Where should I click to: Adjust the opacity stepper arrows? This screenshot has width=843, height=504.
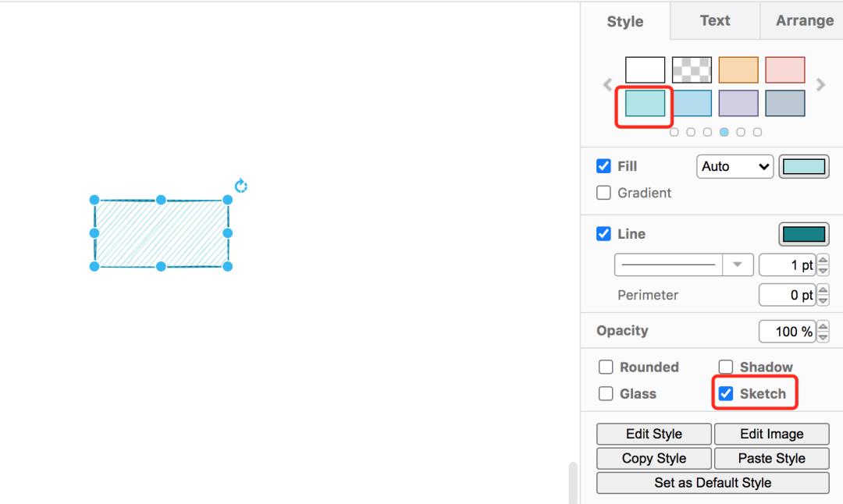point(823,332)
